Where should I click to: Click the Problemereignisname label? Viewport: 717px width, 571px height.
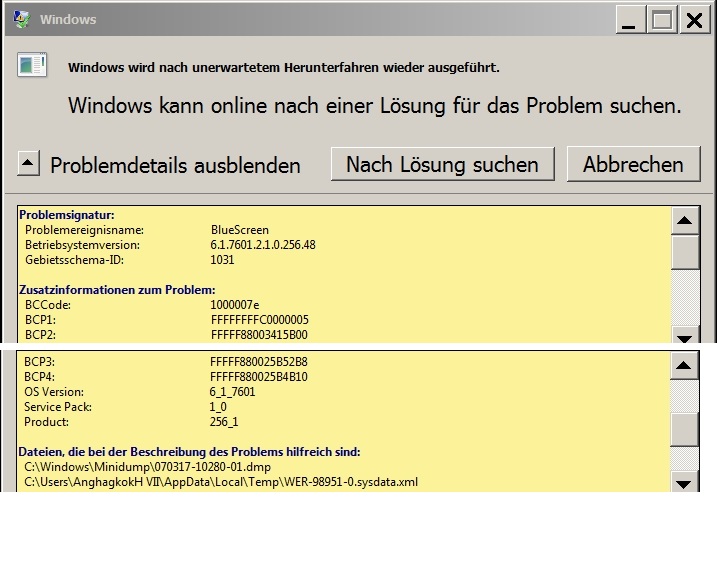85,229
